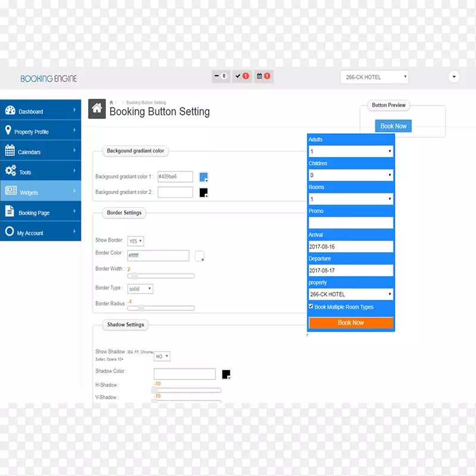This screenshot has height=476, width=476.
Task: Click the My Account circle icon
Action: (x=10, y=231)
